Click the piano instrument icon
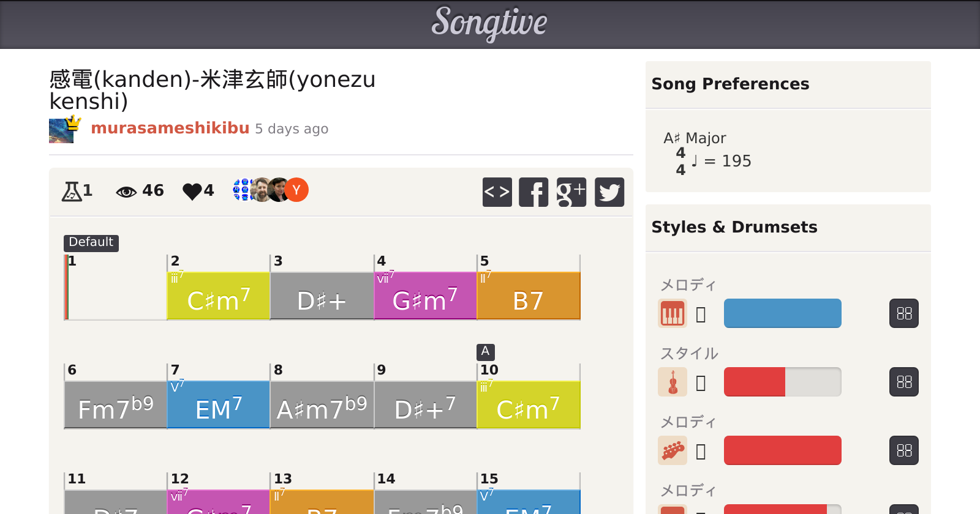This screenshot has width=980, height=514. (x=672, y=313)
